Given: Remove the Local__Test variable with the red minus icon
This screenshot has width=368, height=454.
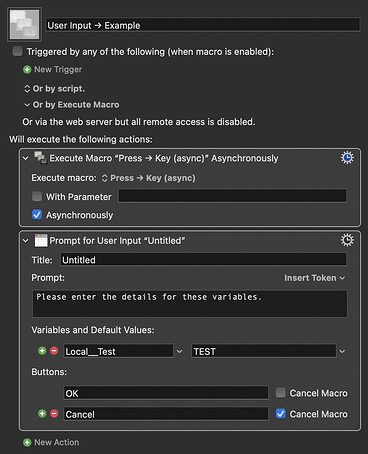Looking at the screenshot, I should [x=54, y=351].
